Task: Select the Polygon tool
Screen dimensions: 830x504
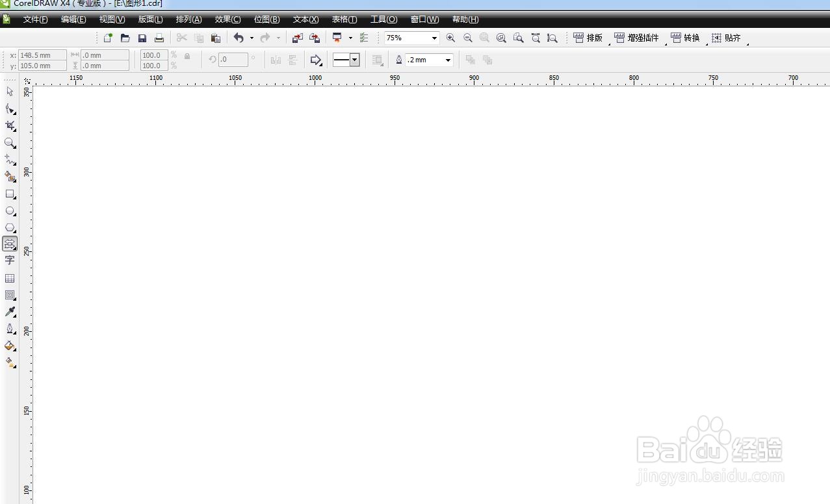Action: 10,228
